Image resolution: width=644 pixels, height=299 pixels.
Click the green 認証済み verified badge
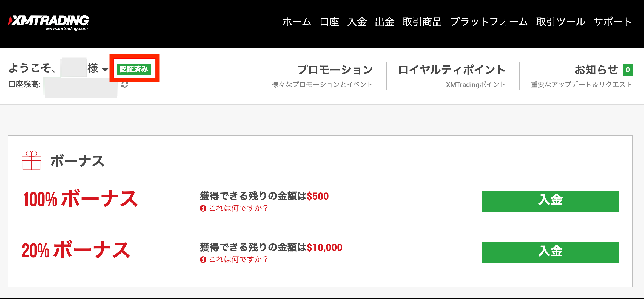134,69
